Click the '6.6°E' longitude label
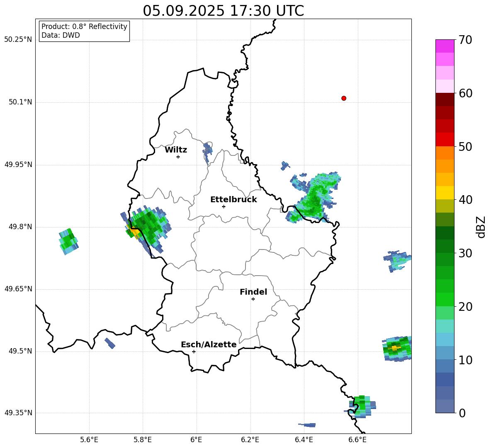This screenshot has width=491, height=448. click(357, 440)
